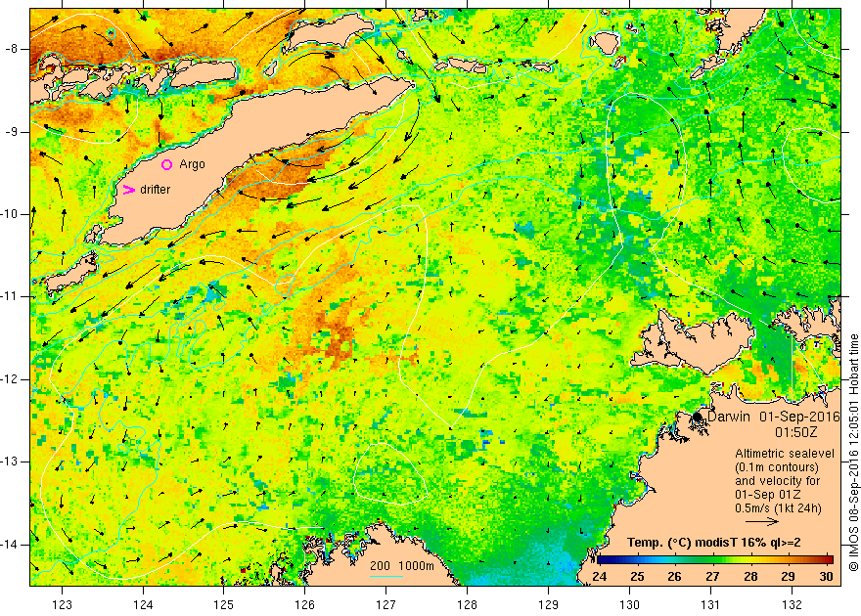The width and height of the screenshot is (861, 616).
Task: Click color bar value 27
Action: click(x=712, y=577)
